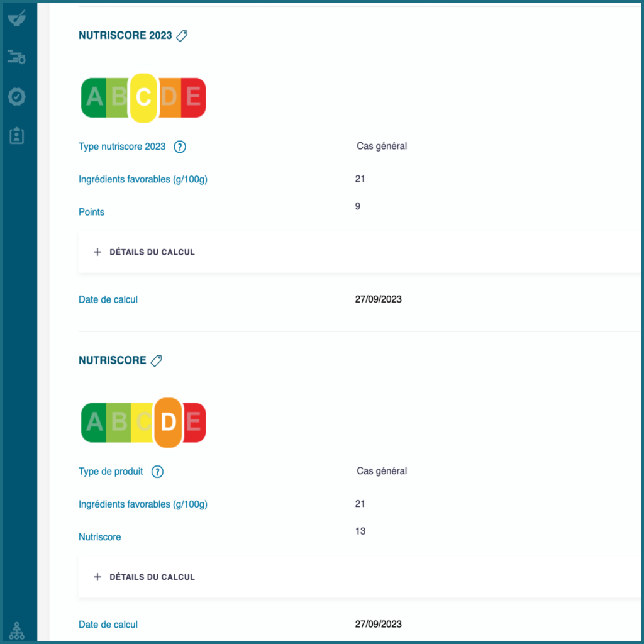Select the Type de produit label
The width and height of the screenshot is (644, 644).
(111, 472)
